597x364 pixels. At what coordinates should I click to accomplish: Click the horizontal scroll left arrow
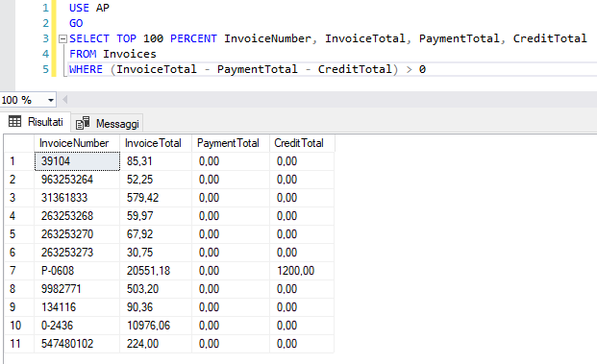[x=65, y=100]
